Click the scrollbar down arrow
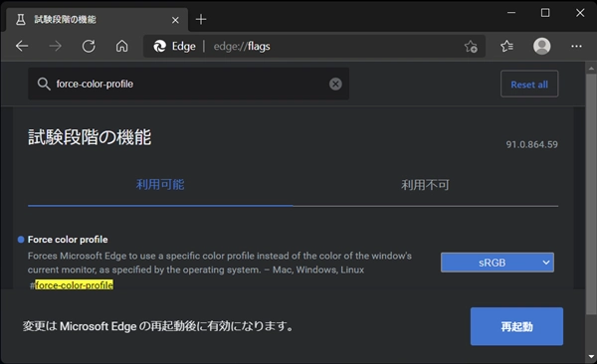The image size is (597, 364). click(x=591, y=357)
